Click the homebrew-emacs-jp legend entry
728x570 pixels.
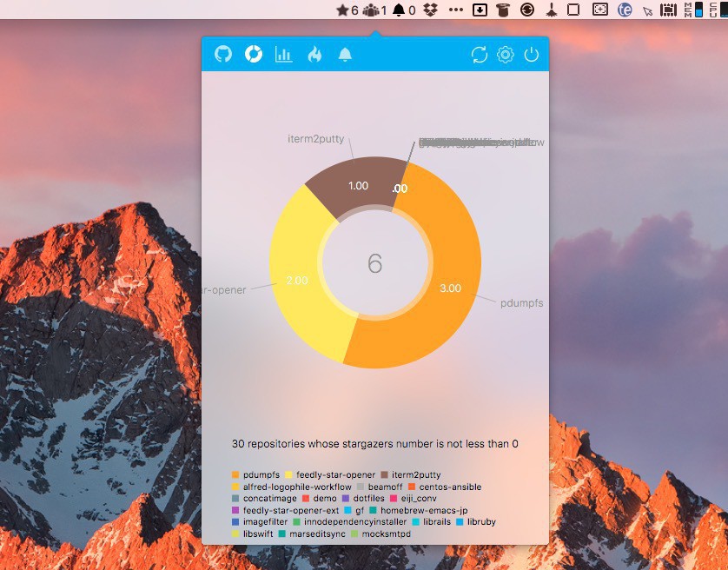click(419, 510)
